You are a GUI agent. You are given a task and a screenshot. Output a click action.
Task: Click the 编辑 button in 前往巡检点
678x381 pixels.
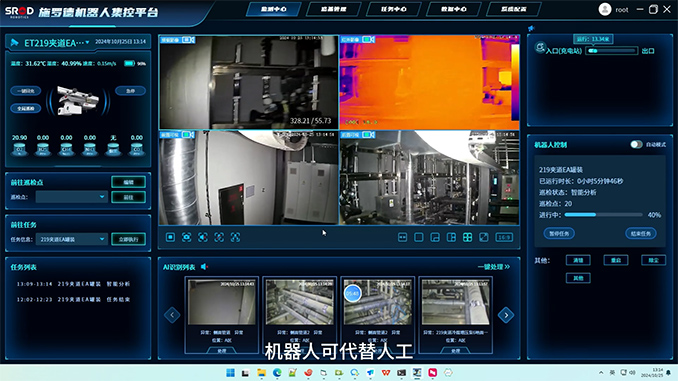pos(128,182)
